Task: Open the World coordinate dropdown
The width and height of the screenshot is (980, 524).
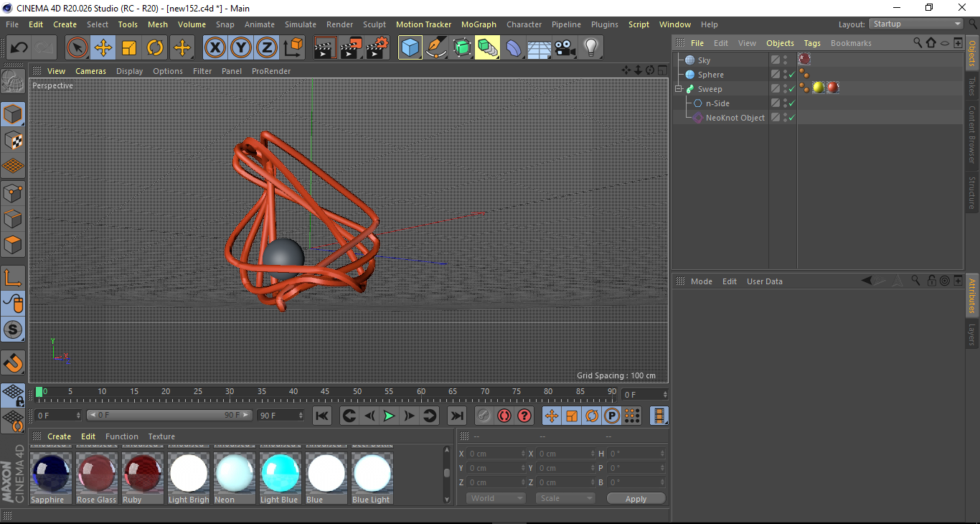Action: 496,498
